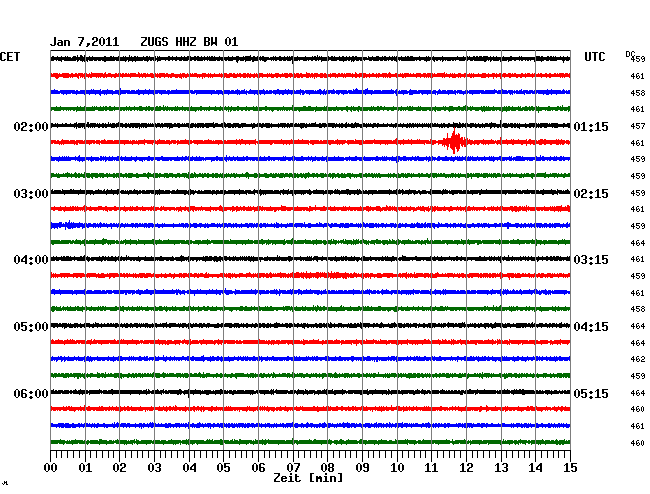Viewport: 650px width, 494px height.
Task: Select minute tick label 10 on the time axis
Action: pyautogui.click(x=397, y=468)
